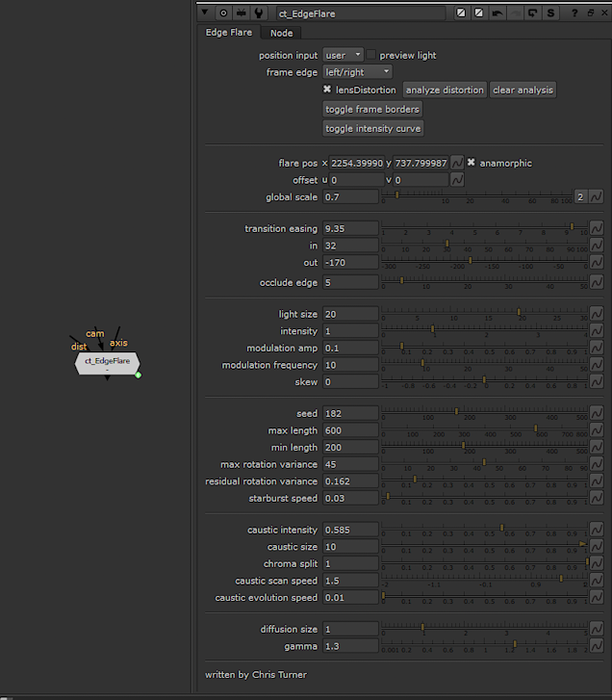Disable the lensDistortion checkbox
Viewport: 612px width, 700px height.
[327, 90]
